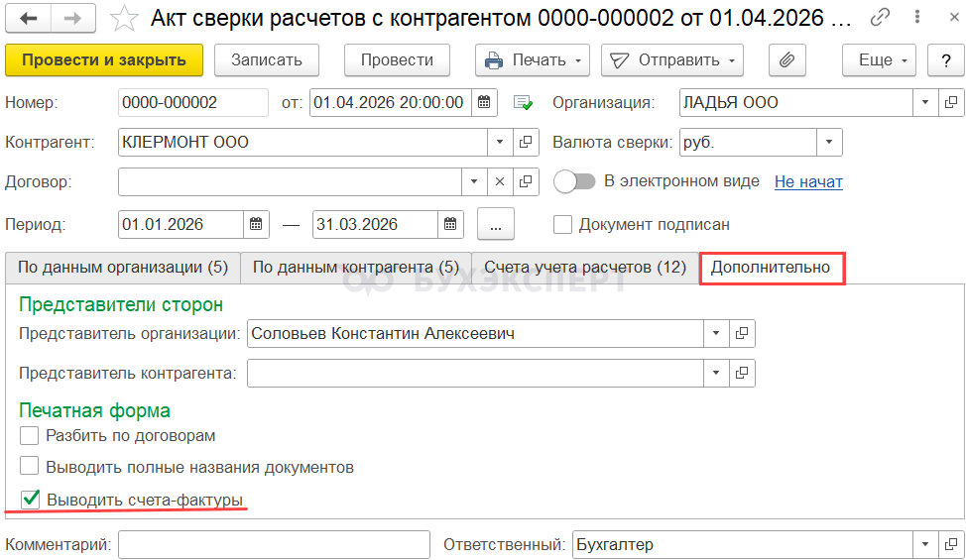Open the Не начат status link
966x560 pixels.
[808, 181]
